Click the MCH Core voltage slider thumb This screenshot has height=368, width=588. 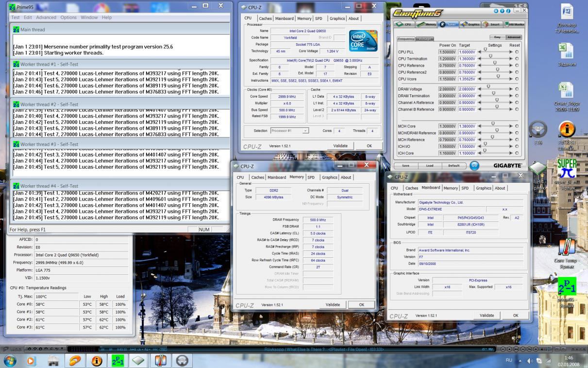[493, 124]
